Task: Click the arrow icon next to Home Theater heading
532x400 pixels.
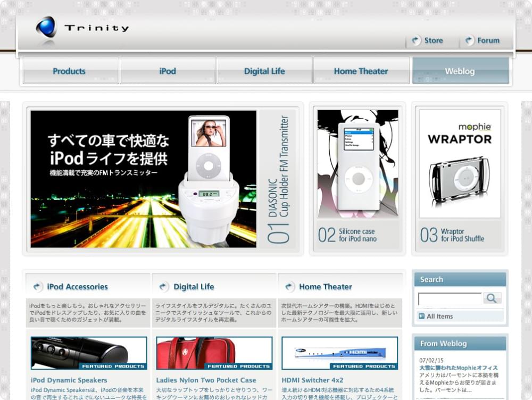Action: coord(289,287)
